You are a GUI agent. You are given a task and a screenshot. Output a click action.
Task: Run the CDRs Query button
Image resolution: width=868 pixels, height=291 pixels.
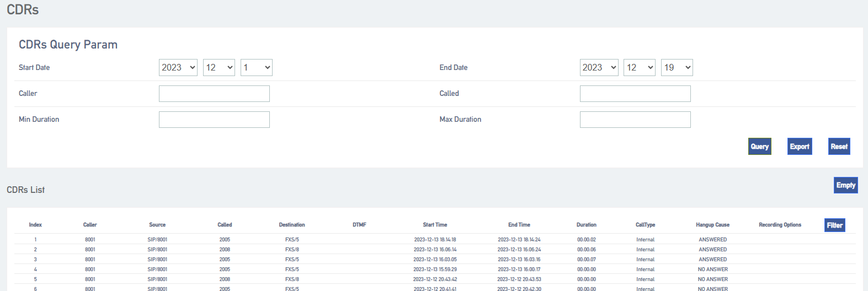tap(760, 147)
